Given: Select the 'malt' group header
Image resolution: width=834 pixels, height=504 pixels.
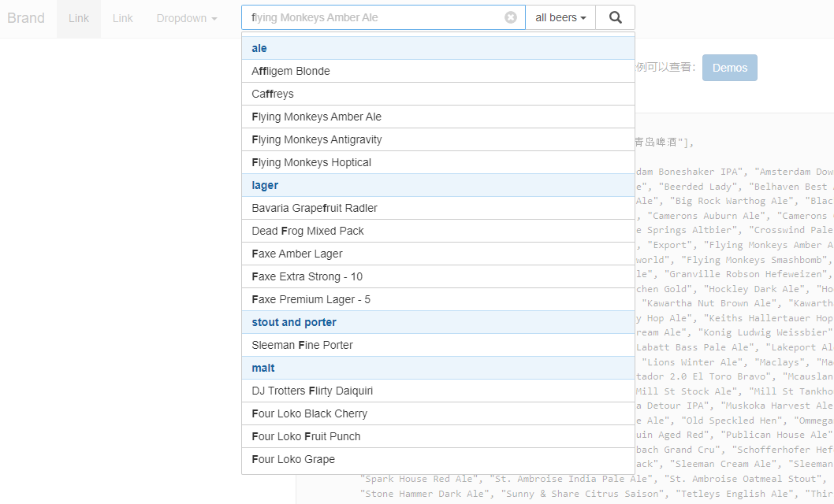Looking at the screenshot, I should 438,368.
